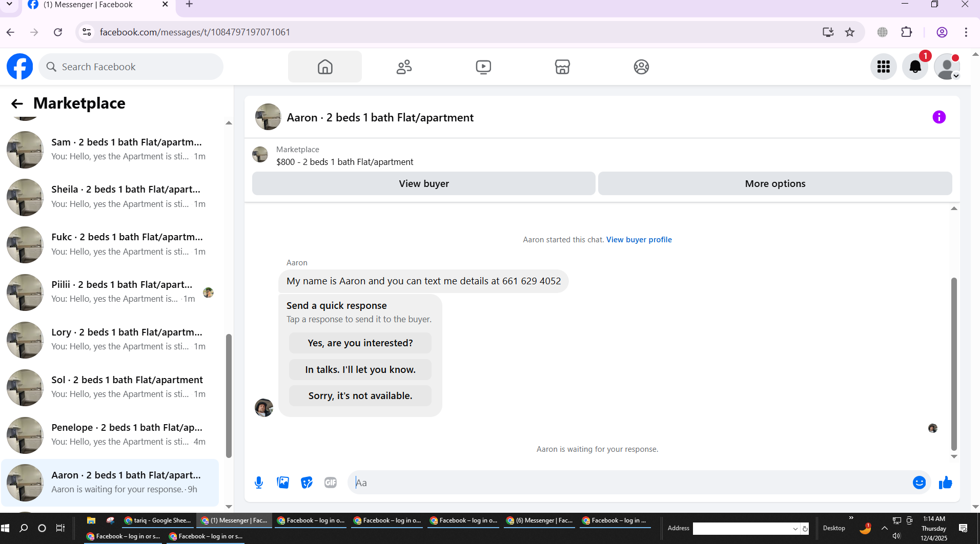The image size is (980, 544).
Task: Open the conversation with Piilii
Action: (110, 292)
